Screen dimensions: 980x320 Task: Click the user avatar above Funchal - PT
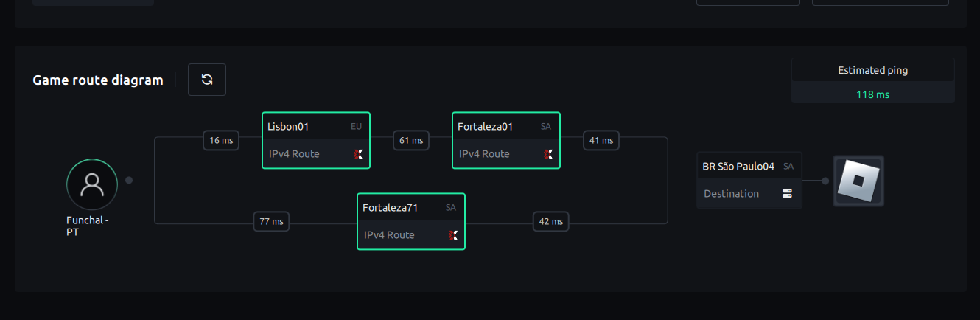click(92, 184)
